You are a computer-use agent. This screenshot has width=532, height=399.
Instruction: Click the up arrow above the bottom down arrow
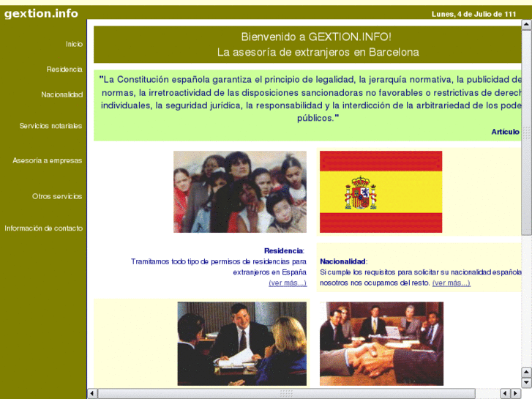[x=526, y=373]
